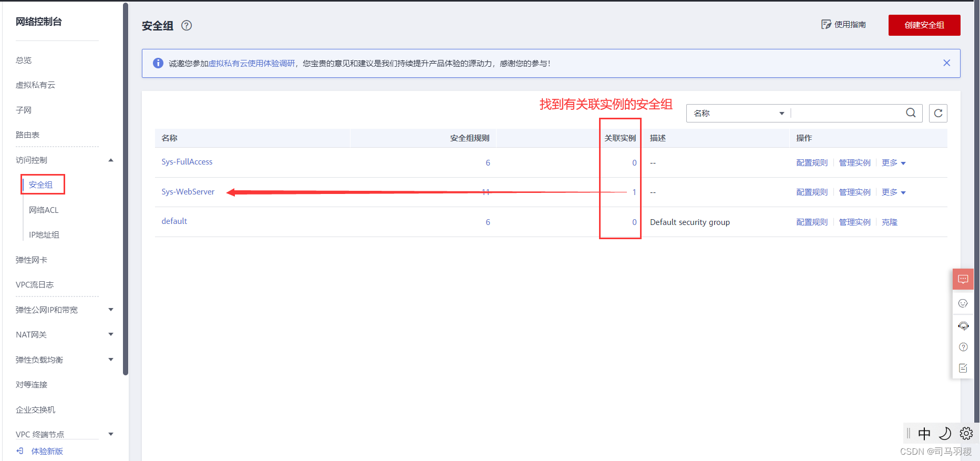980x461 pixels.
Task: Go to VPC流日志 in sidebar
Action: tap(35, 285)
